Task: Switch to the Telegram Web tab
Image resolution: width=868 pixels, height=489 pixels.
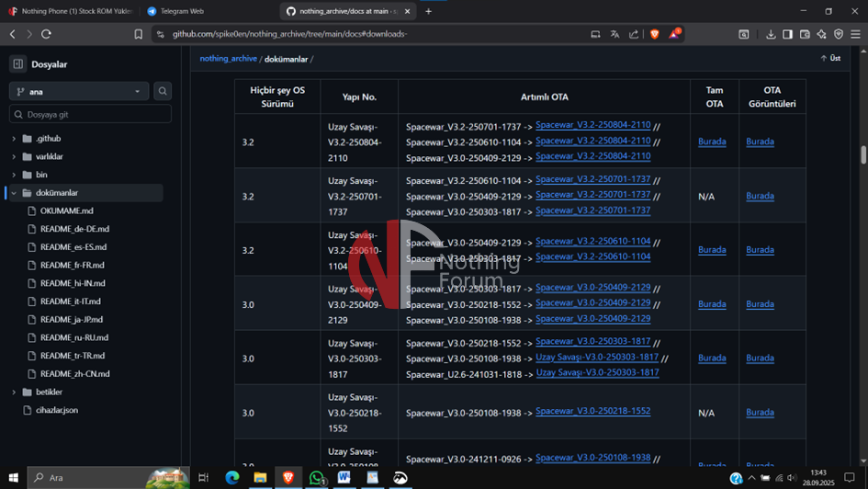Action: 182,11
